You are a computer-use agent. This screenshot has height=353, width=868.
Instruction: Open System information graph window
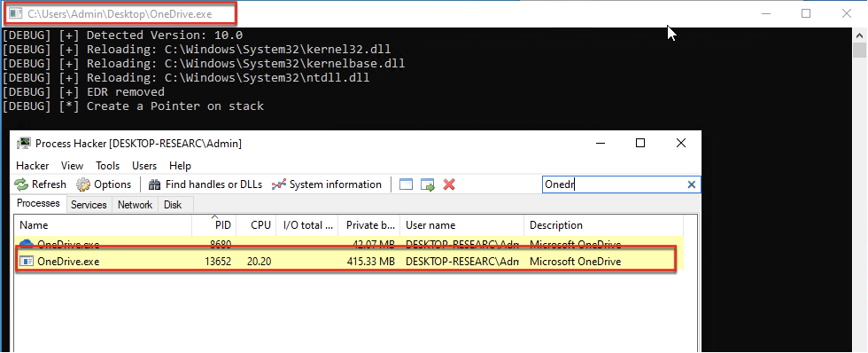[327, 184]
